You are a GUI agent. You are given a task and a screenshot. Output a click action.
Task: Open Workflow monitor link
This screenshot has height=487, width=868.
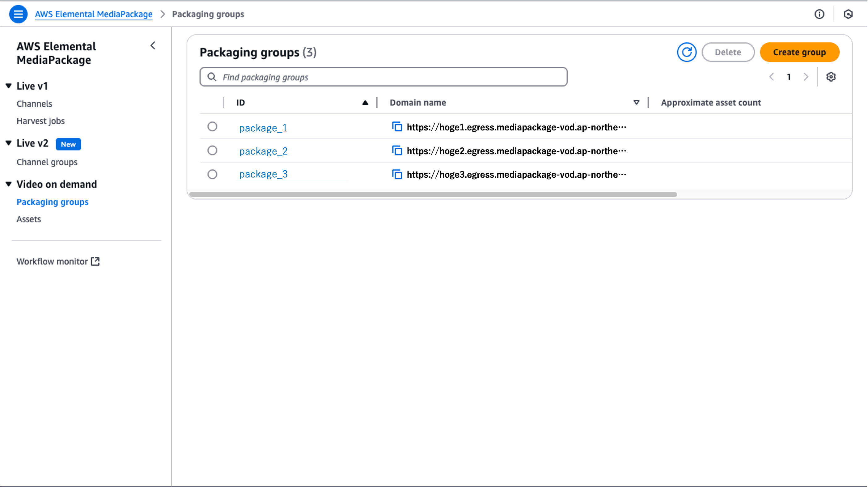click(x=52, y=261)
